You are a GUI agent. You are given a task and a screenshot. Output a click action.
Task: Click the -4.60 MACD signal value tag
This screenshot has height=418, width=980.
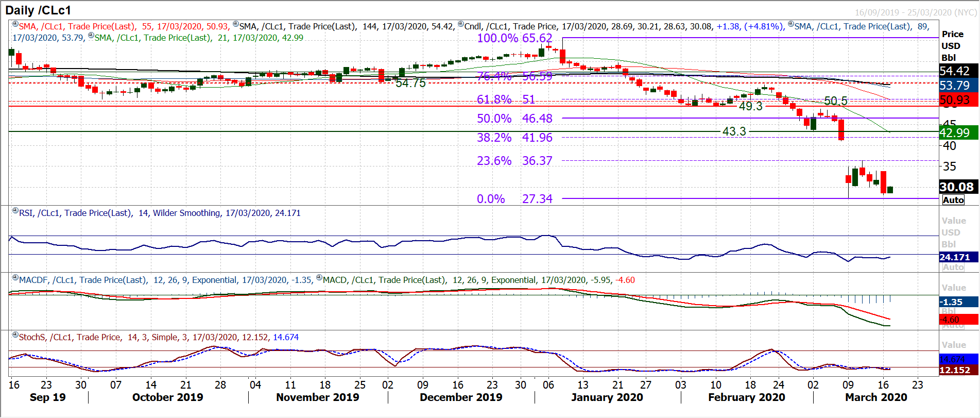pos(958,320)
